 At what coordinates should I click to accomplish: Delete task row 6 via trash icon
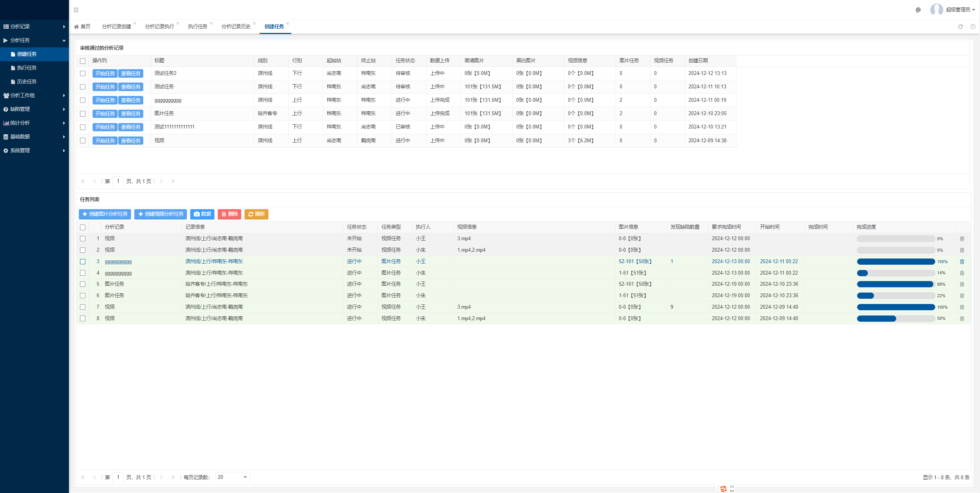click(x=962, y=296)
